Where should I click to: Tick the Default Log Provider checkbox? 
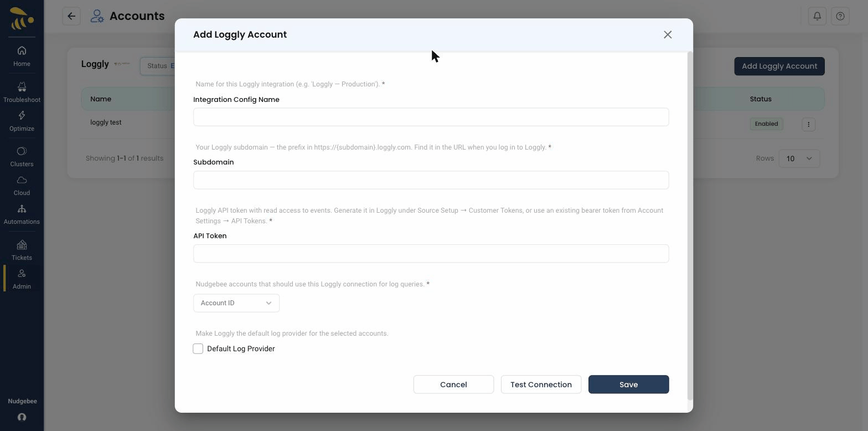click(198, 348)
